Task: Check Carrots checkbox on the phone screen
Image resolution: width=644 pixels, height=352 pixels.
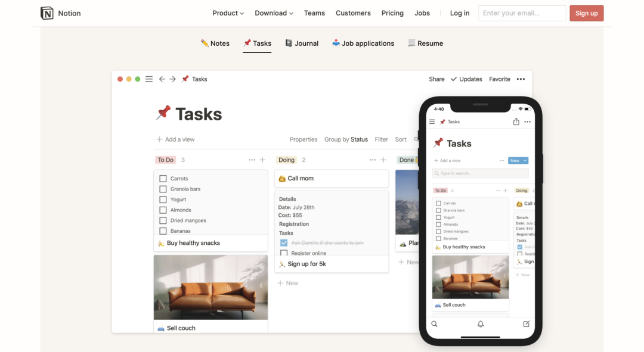Action: pos(439,204)
